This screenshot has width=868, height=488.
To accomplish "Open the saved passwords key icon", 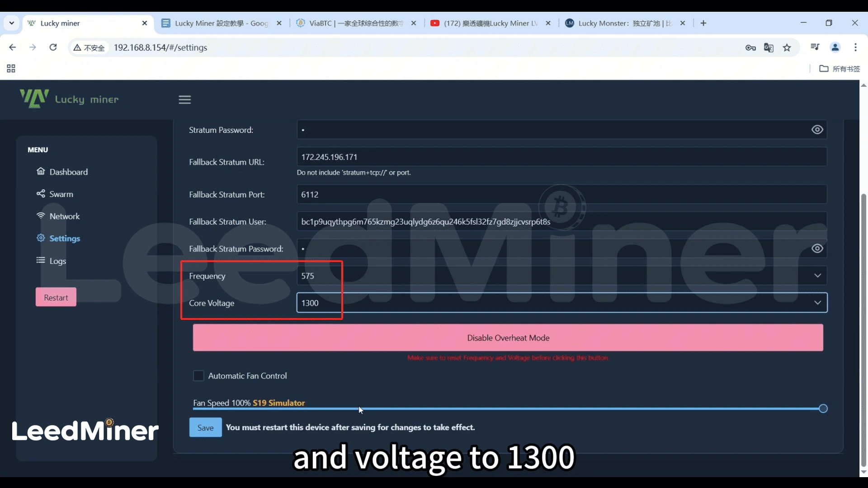I will click(x=750, y=47).
